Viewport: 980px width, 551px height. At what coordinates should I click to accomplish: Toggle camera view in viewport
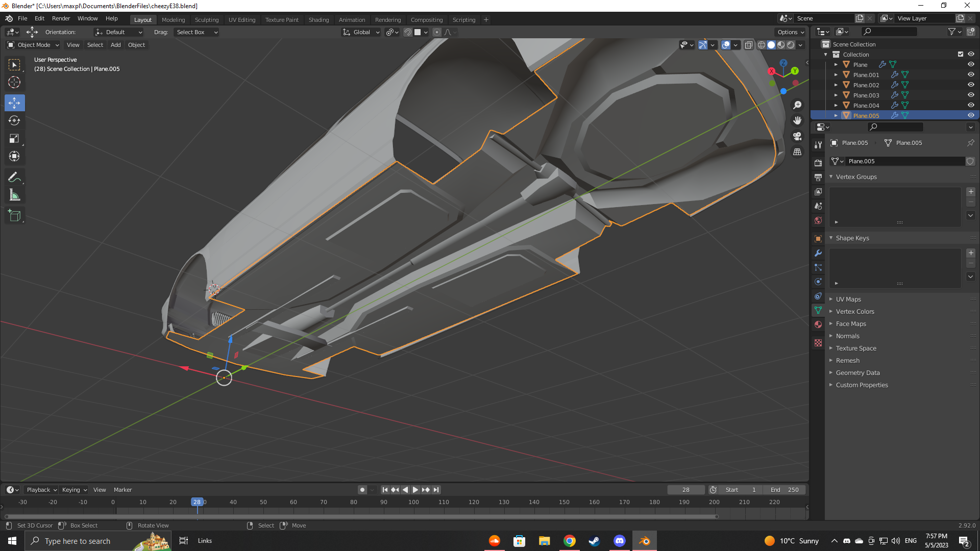797,136
